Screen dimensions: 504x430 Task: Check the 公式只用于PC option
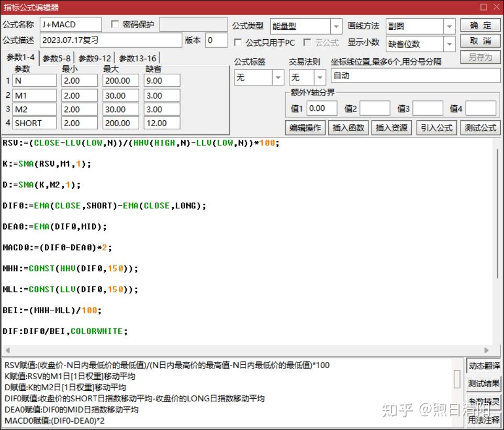click(238, 42)
